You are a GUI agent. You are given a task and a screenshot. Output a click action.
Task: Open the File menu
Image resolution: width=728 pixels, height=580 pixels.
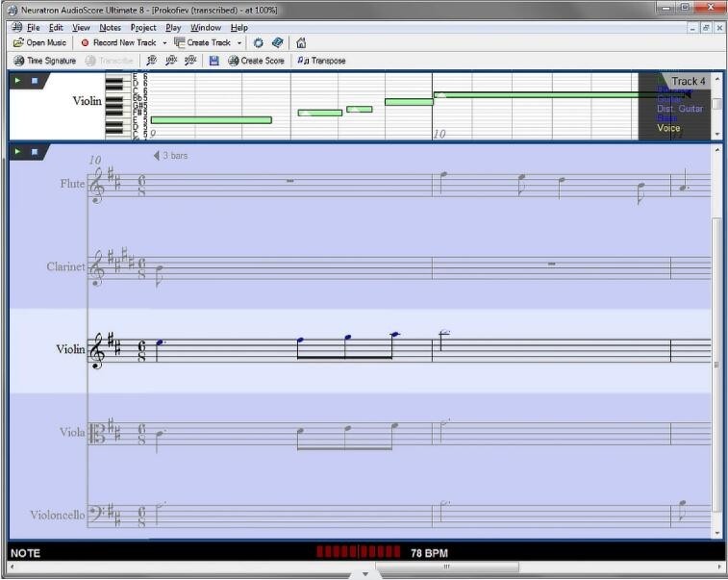pyautogui.click(x=33, y=28)
